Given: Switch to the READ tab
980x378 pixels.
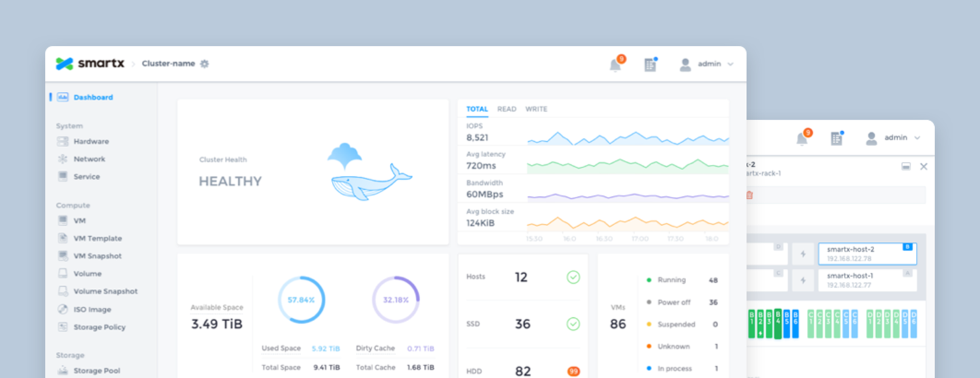Looking at the screenshot, I should point(507,109).
